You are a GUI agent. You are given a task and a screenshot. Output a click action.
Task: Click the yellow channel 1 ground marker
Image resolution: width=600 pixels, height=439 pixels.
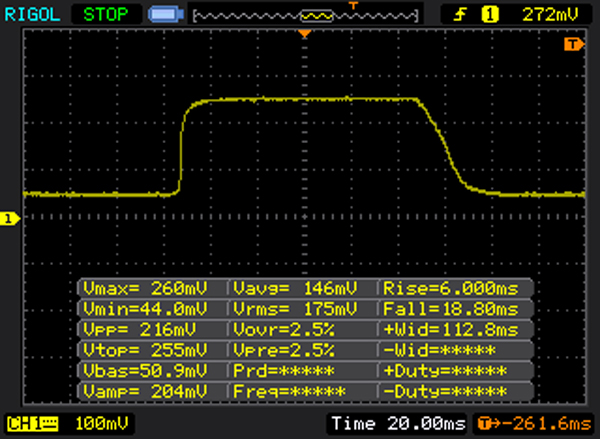10,219
